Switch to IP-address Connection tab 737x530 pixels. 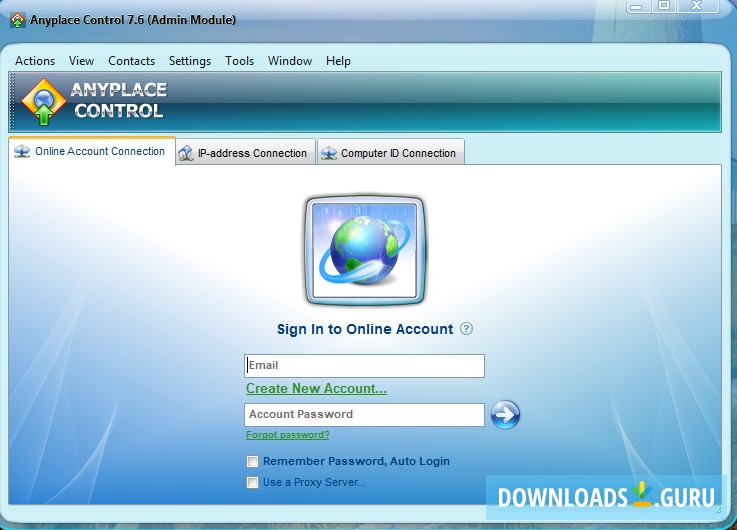[x=245, y=153]
